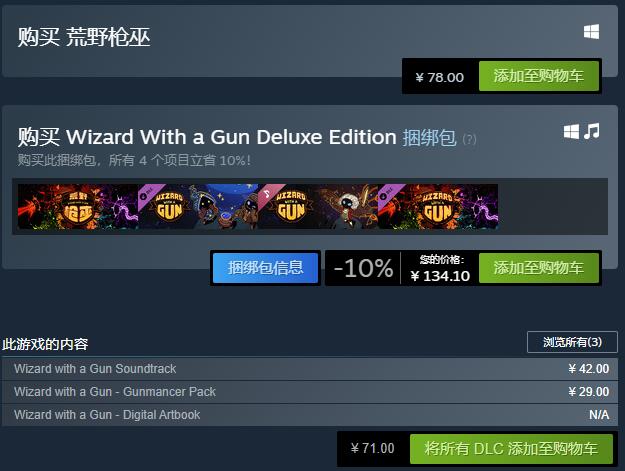Click the ¥71.00 total DLC price

pos(373,448)
